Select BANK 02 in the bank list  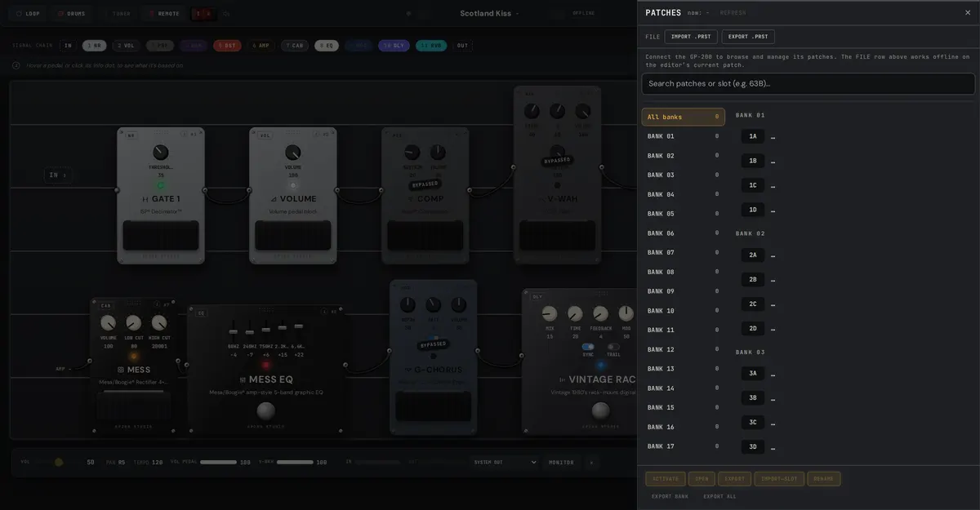click(684, 156)
